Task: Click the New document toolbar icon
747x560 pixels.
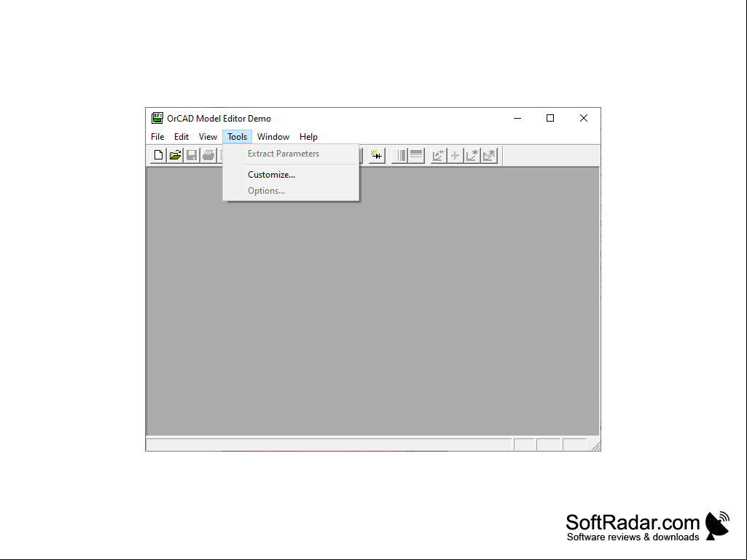Action: 158,155
